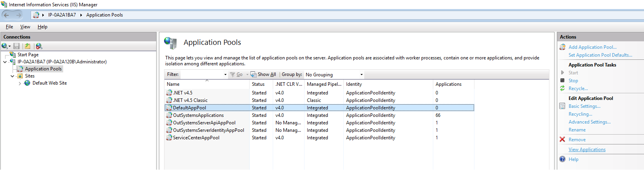
Task: Click the ServiceCenterAppPool name
Action: 196,138
